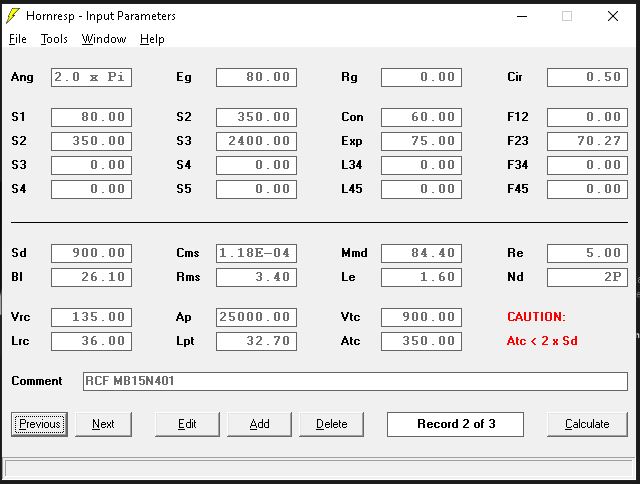Viewport: 640px width, 484px height.
Task: Click the S1 field with 80.00
Action: point(91,118)
